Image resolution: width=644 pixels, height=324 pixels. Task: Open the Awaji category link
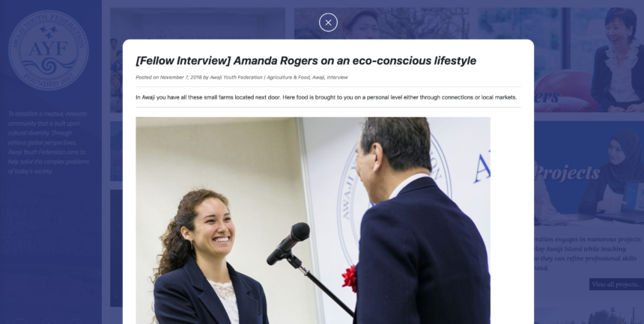coord(318,77)
